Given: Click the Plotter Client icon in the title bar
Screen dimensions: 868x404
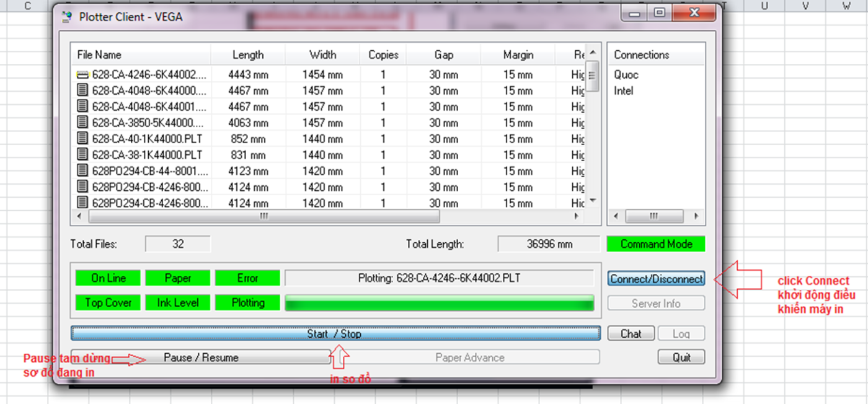Looking at the screenshot, I should (x=66, y=17).
